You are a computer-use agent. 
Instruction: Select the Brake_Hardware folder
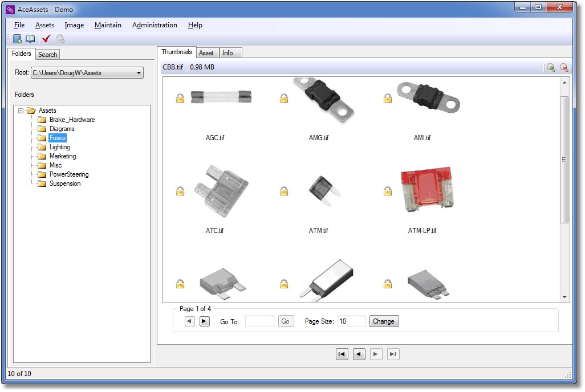click(x=72, y=120)
